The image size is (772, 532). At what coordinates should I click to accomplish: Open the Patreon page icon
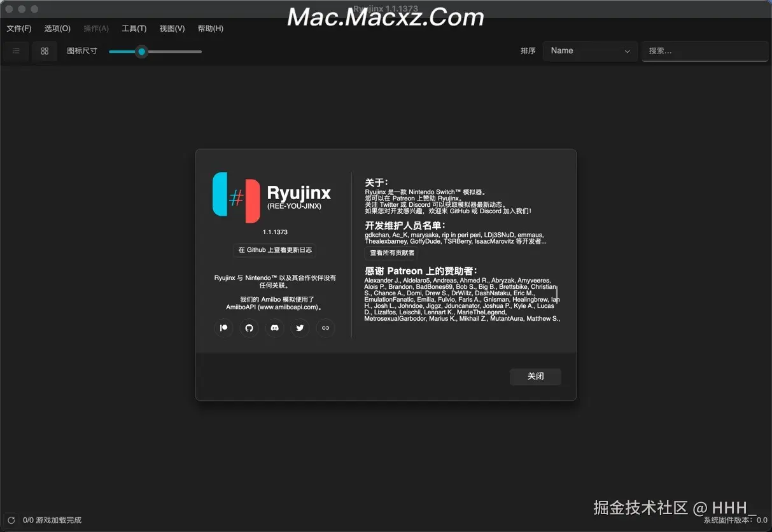pyautogui.click(x=223, y=328)
